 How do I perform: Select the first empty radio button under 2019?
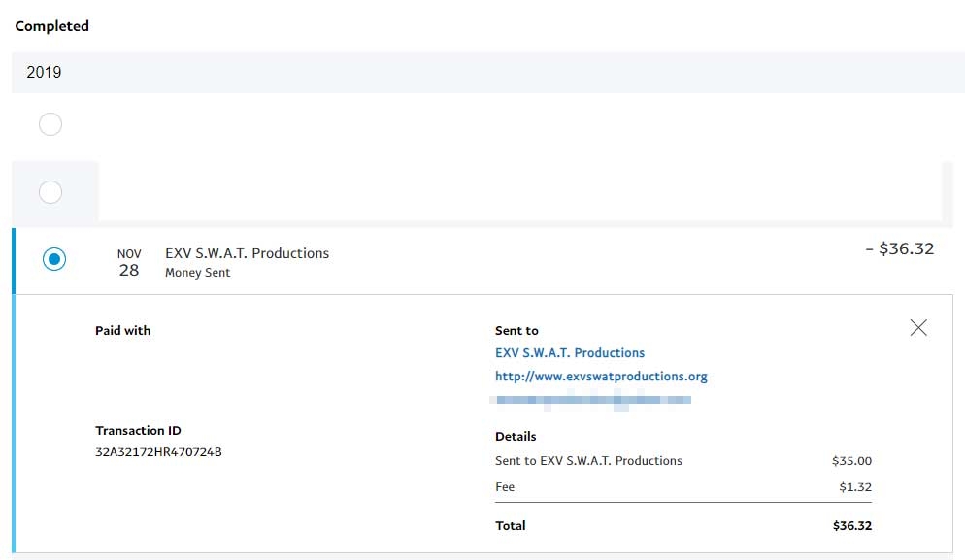pyautogui.click(x=50, y=124)
